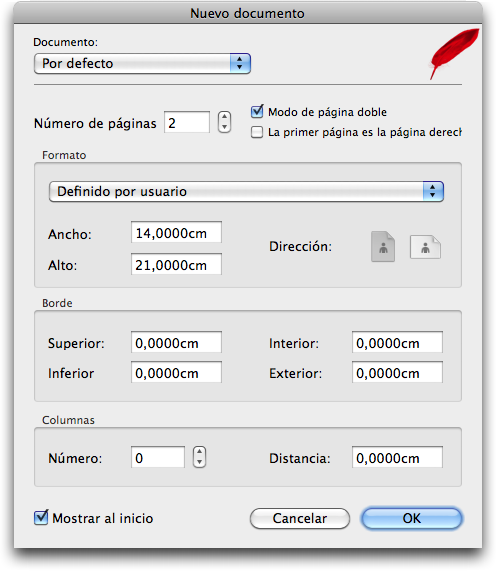This screenshot has width=496, height=571.
Task: Focus the Ancho width input field
Action: [x=176, y=232]
